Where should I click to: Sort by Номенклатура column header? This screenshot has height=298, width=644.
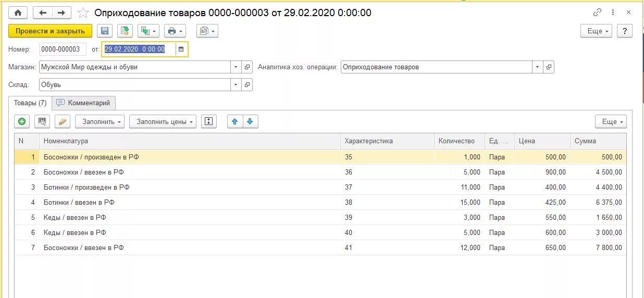tap(190, 141)
